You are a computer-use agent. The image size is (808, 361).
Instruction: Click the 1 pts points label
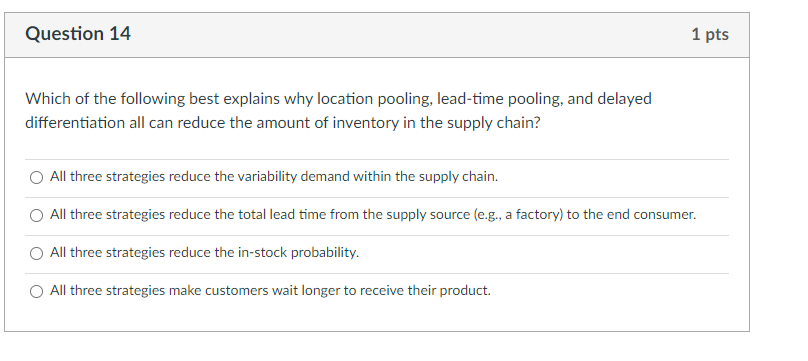710,35
